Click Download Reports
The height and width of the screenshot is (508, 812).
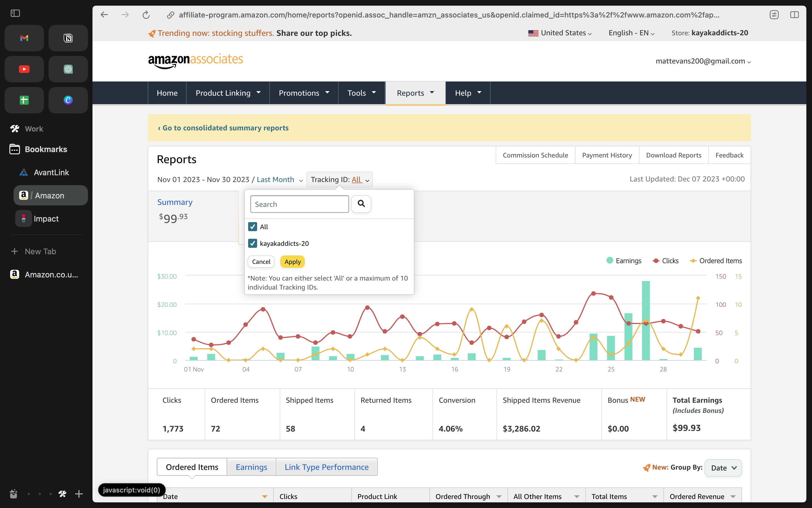click(x=673, y=155)
